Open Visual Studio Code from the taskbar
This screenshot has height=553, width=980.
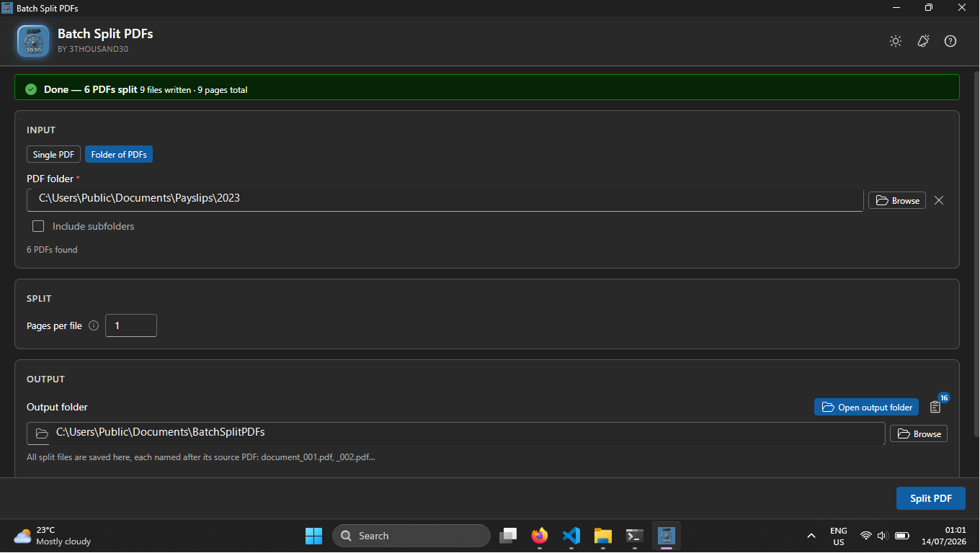tap(571, 536)
